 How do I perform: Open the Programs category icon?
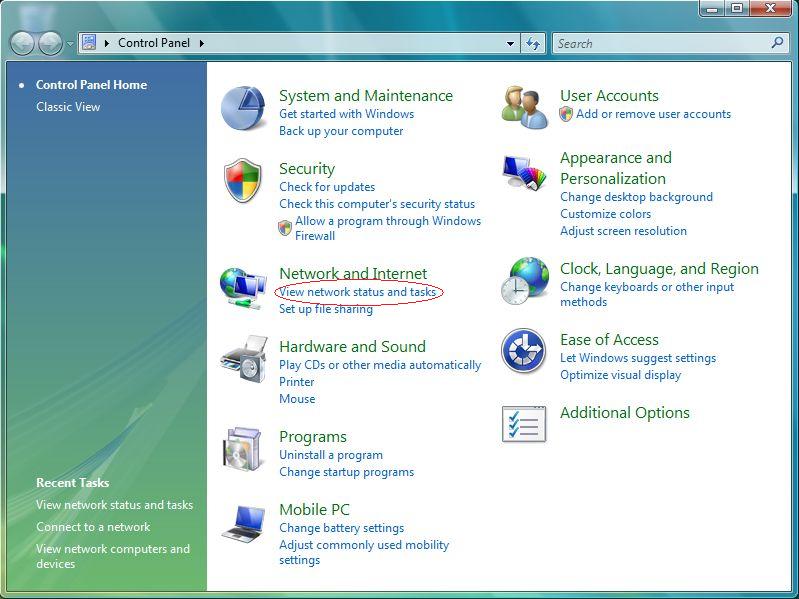click(243, 449)
